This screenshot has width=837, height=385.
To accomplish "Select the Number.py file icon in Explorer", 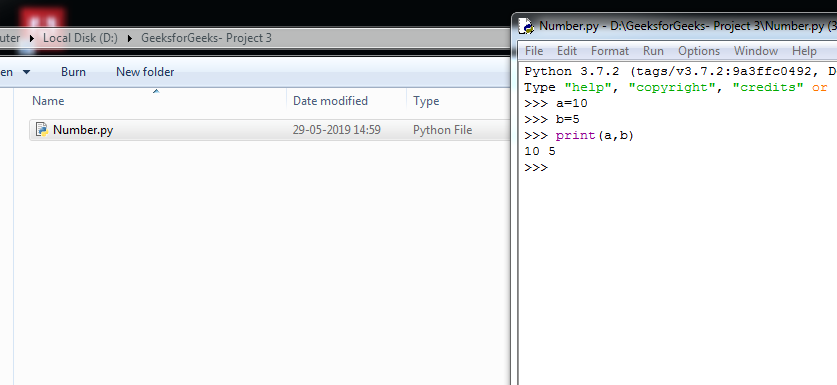I will [x=42, y=129].
